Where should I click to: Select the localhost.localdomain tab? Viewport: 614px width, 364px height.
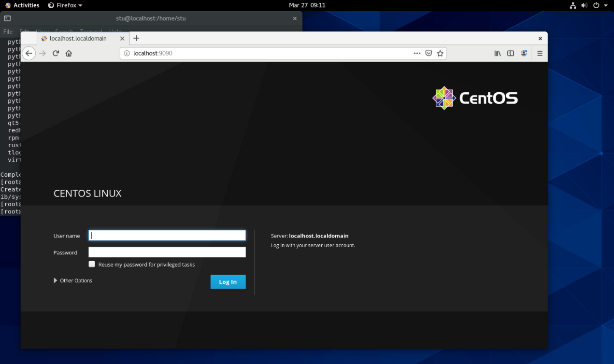[x=78, y=38]
